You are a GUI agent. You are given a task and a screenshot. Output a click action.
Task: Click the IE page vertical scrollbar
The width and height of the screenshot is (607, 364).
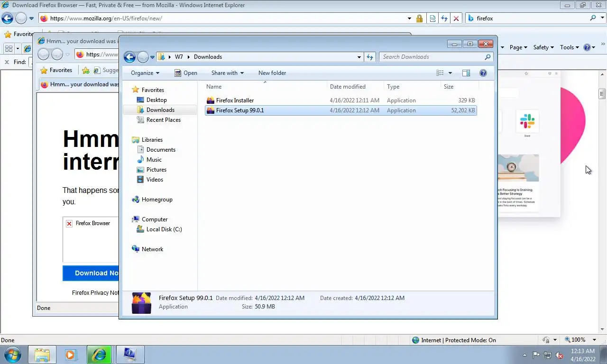tap(602, 201)
